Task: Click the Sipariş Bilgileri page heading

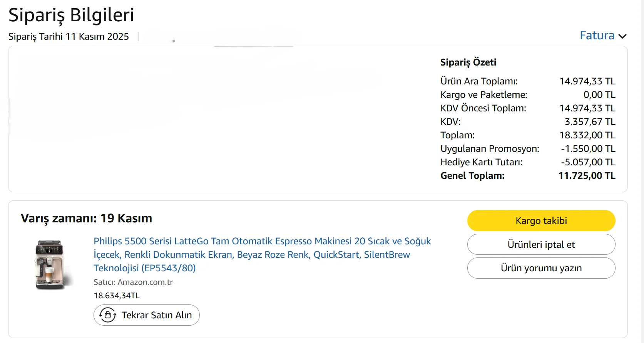Action: pos(71,15)
